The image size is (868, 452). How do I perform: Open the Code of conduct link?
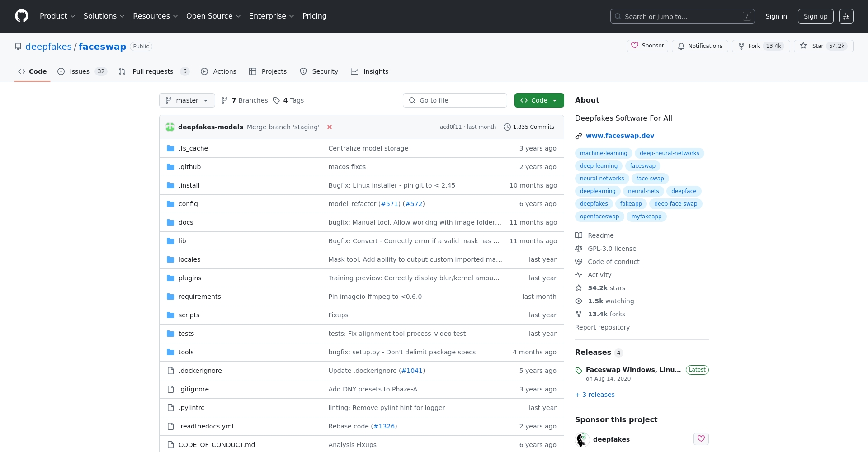click(607, 262)
